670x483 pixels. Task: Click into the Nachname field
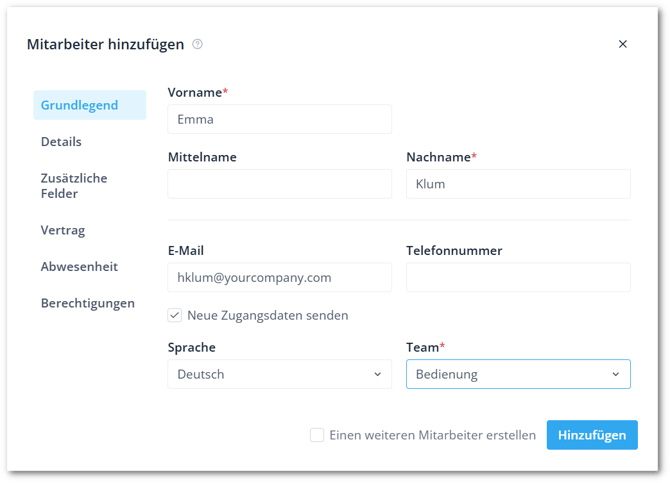click(x=518, y=184)
